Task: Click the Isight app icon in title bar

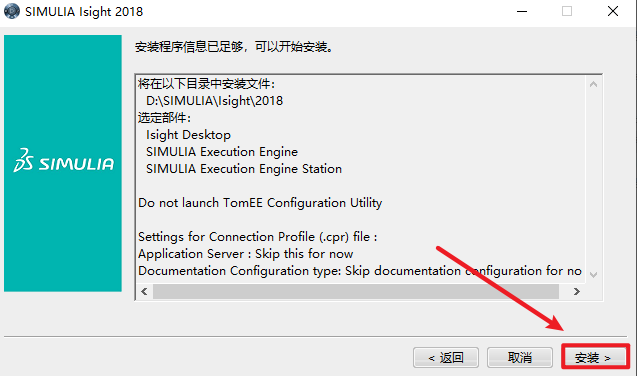Action: click(x=12, y=11)
